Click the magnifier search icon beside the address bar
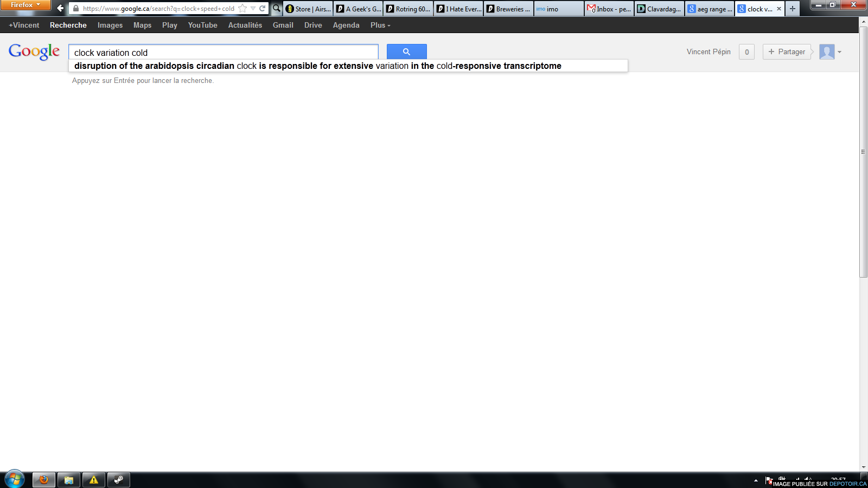Viewport: 868px width, 488px height. (x=277, y=8)
